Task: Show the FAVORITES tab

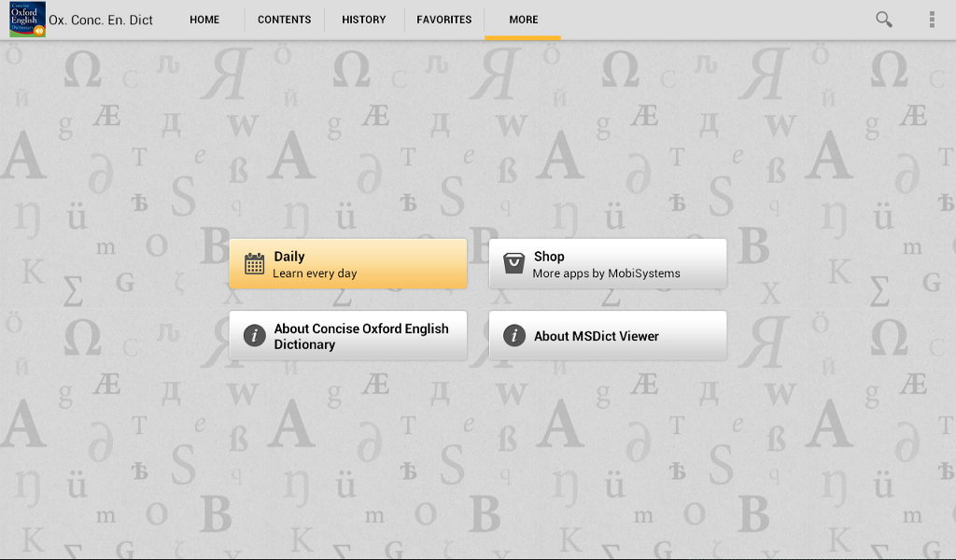Action: (443, 20)
